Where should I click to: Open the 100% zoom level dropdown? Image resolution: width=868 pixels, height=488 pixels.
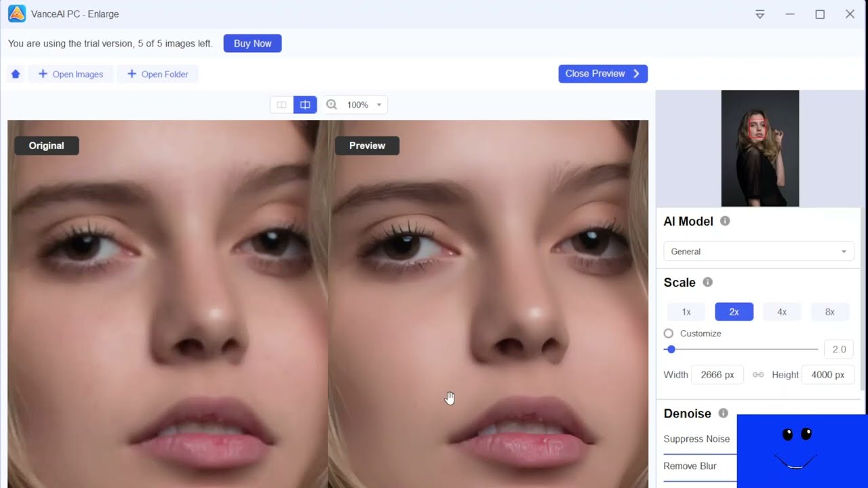(364, 104)
